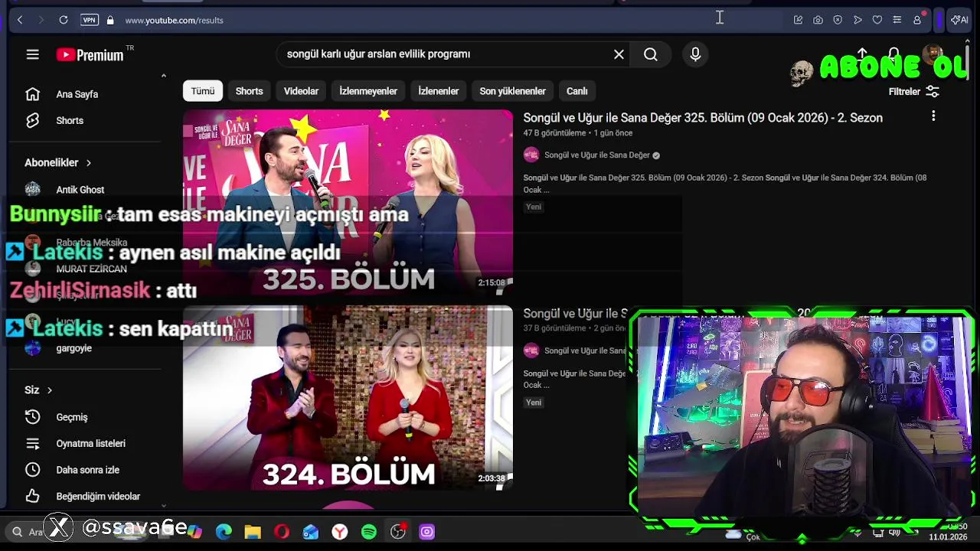Launch Microsoft Edge from taskbar

pyautogui.click(x=224, y=532)
